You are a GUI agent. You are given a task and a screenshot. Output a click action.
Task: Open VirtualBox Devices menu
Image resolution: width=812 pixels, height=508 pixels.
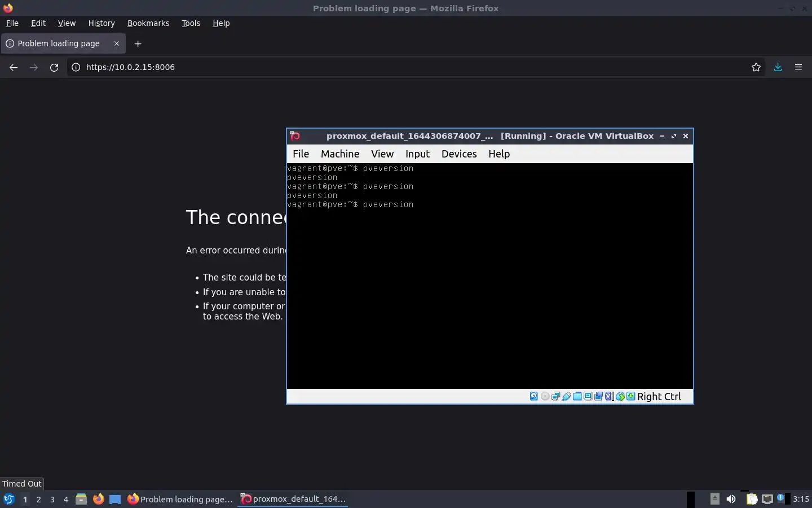coord(459,154)
